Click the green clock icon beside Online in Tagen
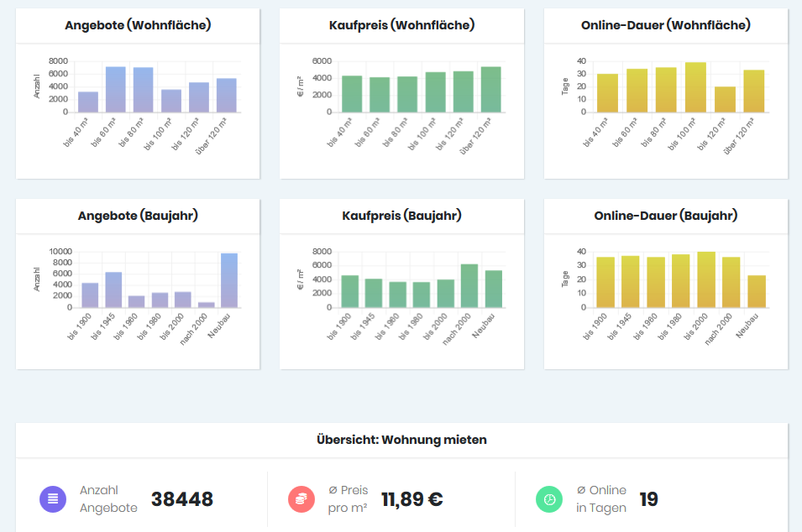The width and height of the screenshot is (802, 532). click(x=549, y=499)
